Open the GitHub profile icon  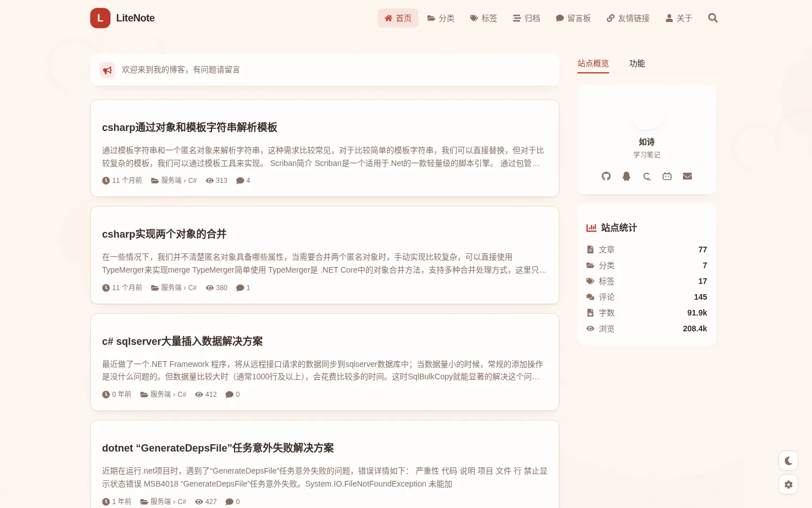tap(606, 176)
